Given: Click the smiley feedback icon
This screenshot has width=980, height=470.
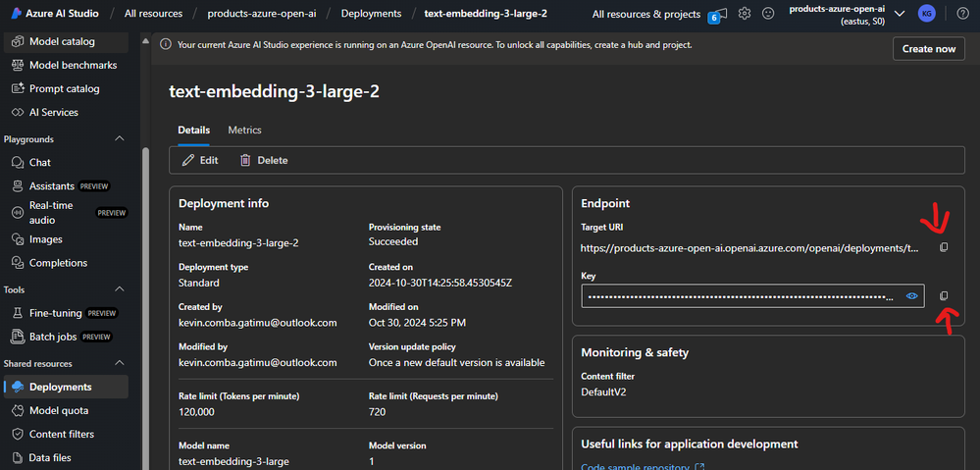Looking at the screenshot, I should tap(769, 13).
